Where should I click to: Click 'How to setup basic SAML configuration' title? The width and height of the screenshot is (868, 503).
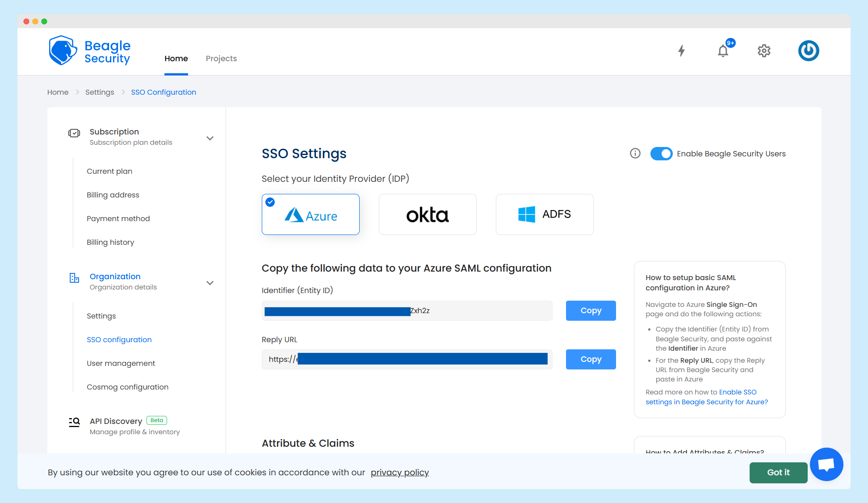[691, 283]
